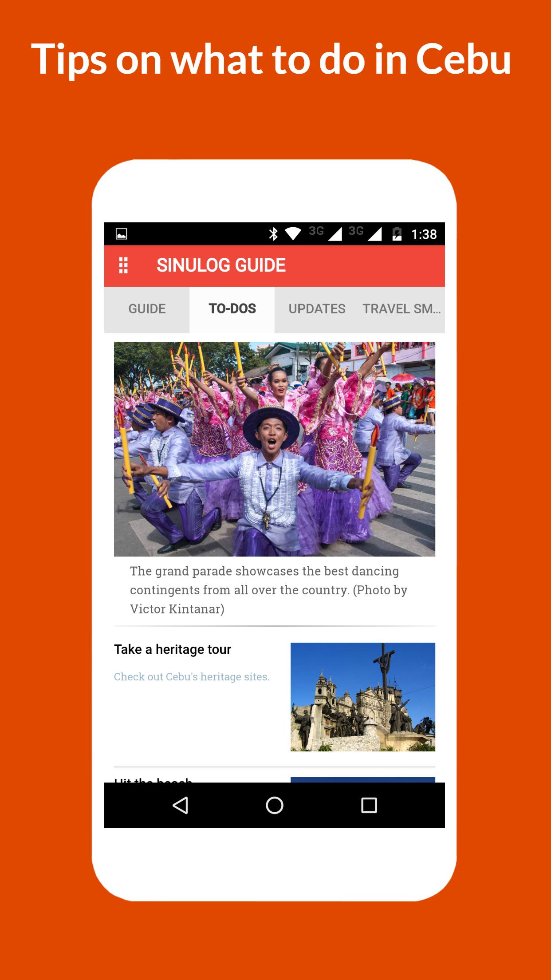
Task: Tap the SINULOG GUIDE title
Action: tap(221, 265)
